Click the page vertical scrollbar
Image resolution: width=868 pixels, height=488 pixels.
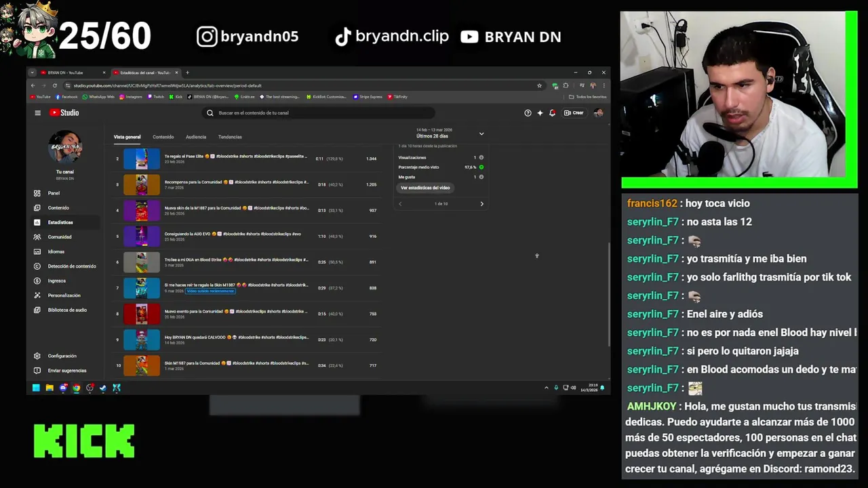coord(608,295)
